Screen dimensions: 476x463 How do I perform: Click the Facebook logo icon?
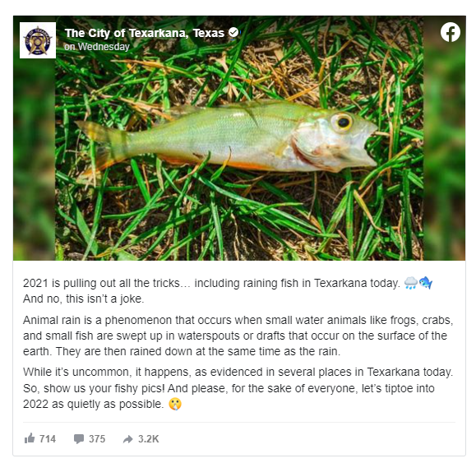click(x=451, y=32)
